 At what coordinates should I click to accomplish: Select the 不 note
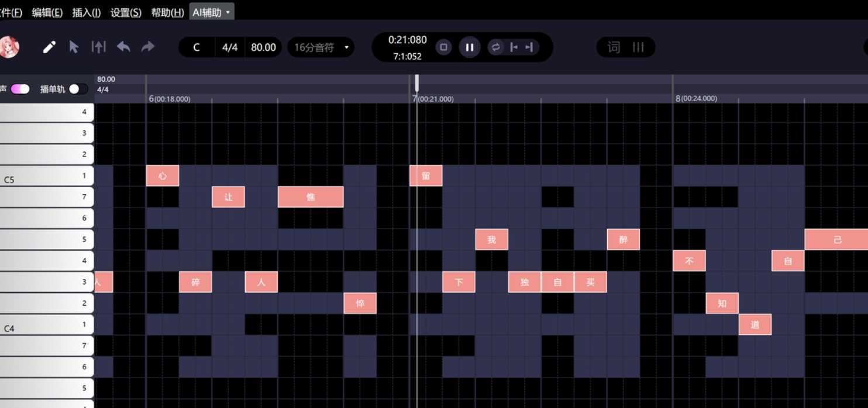pyautogui.click(x=689, y=261)
